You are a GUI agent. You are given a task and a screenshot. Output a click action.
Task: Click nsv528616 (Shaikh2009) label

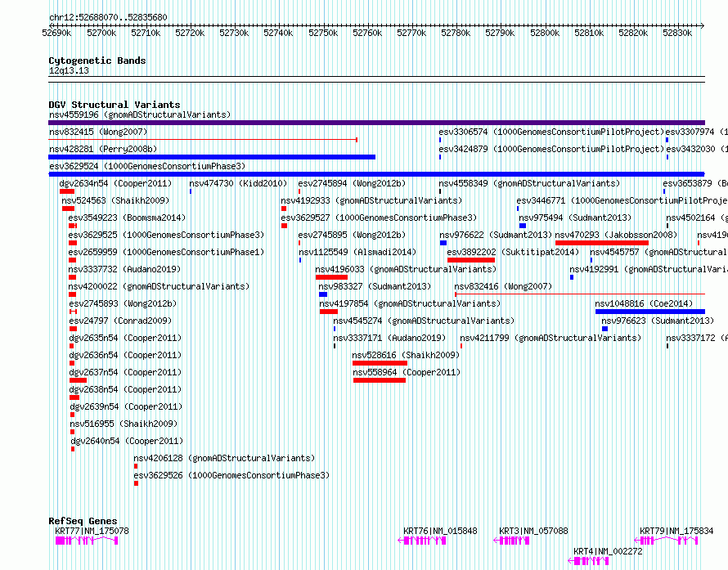tap(406, 355)
